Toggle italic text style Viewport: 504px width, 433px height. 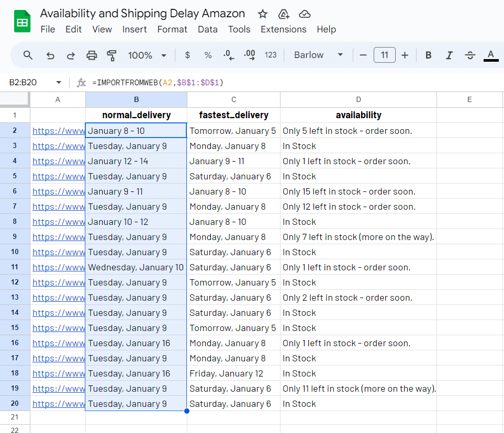pos(449,55)
